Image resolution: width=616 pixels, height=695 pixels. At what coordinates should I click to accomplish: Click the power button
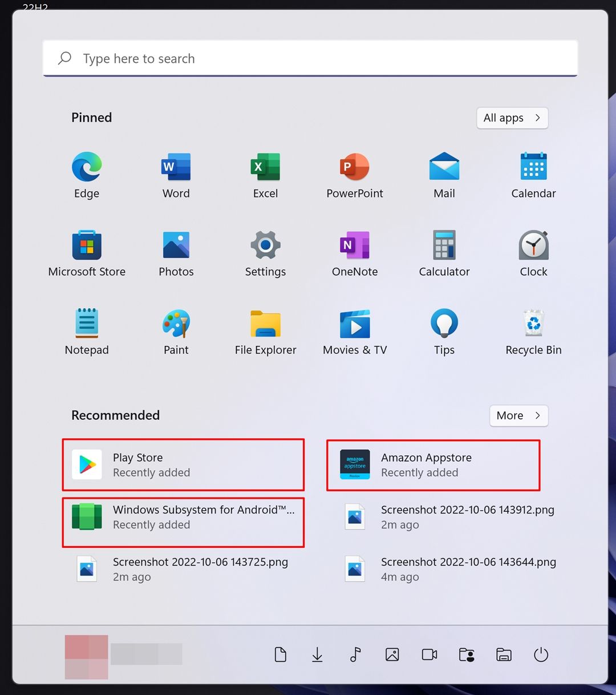[541, 654]
